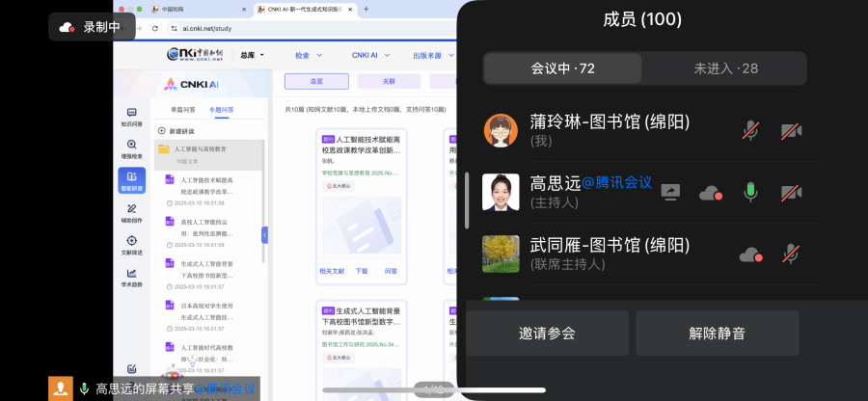Open article 人工智能技术赋能高校思政课 card title
The image size is (868, 401).
pyautogui.click(x=362, y=145)
